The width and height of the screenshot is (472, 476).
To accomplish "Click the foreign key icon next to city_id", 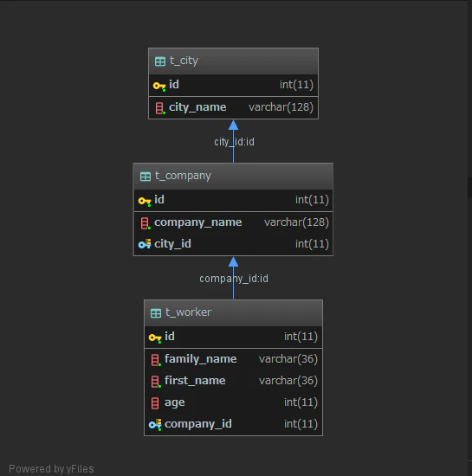I will (145, 244).
